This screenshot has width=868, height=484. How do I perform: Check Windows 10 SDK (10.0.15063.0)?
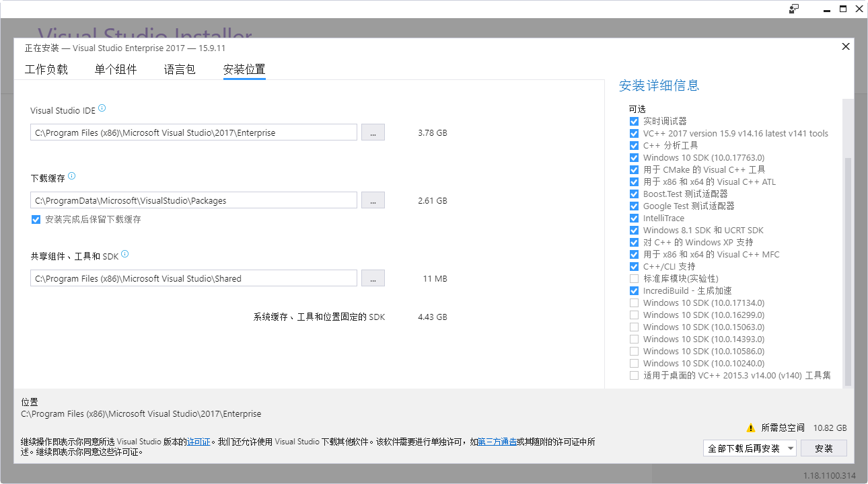pyautogui.click(x=634, y=327)
